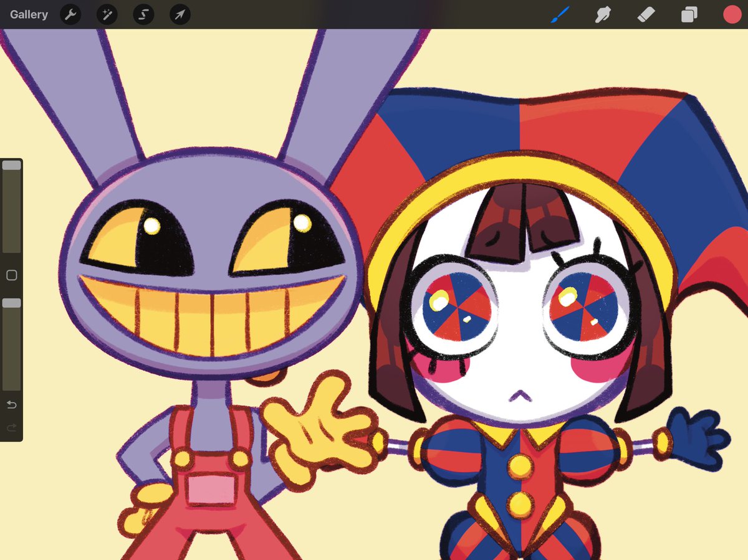Open the Actions wrench menu
The height and width of the screenshot is (560, 748).
coord(70,14)
